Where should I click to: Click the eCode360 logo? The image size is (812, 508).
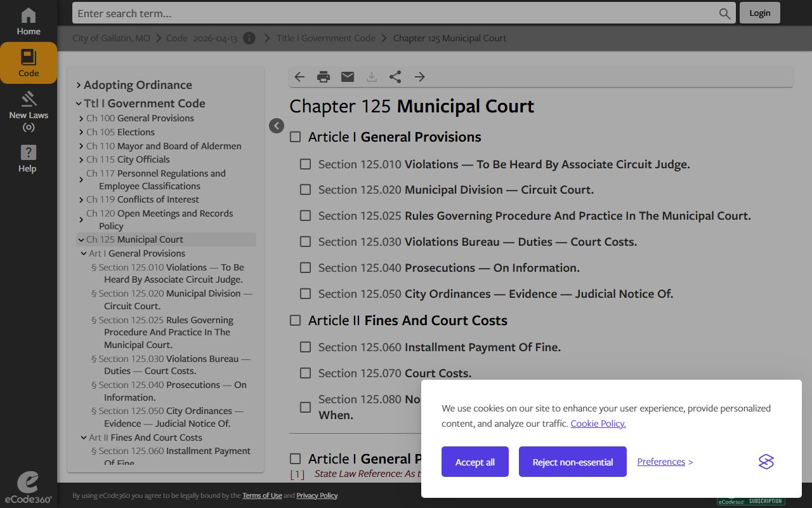pyautogui.click(x=28, y=488)
